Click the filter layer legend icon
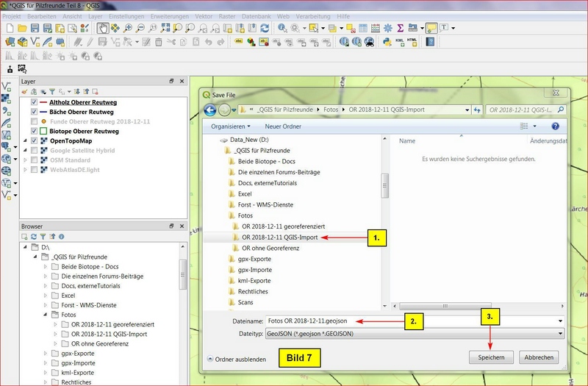The width and height of the screenshot is (588, 386). (x=51, y=92)
